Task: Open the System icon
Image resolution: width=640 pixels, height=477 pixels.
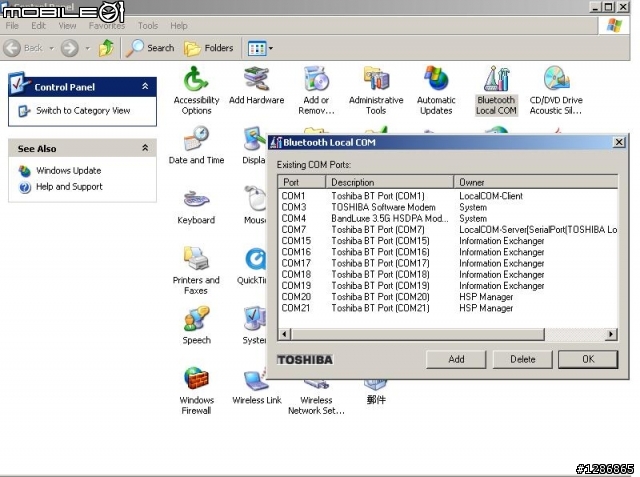Action: pos(254,326)
